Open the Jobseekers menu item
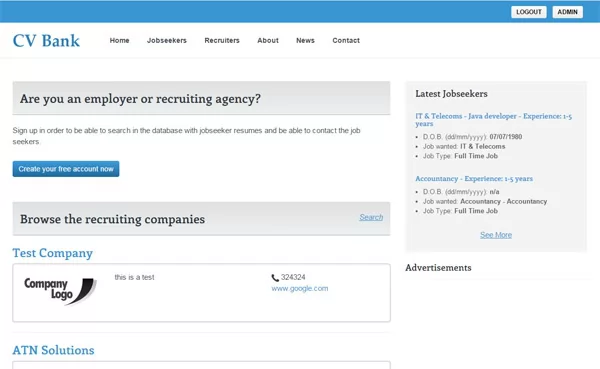Image resolution: width=600 pixels, height=369 pixels. click(x=167, y=40)
